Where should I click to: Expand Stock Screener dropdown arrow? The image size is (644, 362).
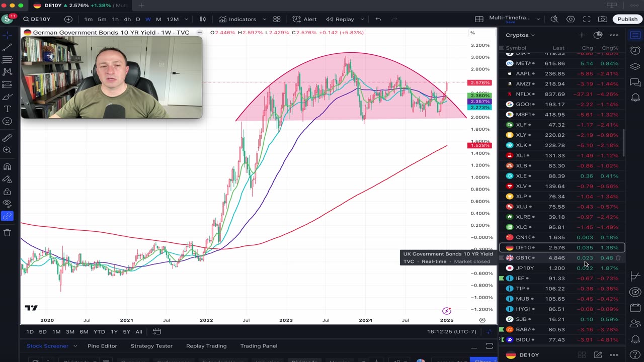[x=75, y=346]
